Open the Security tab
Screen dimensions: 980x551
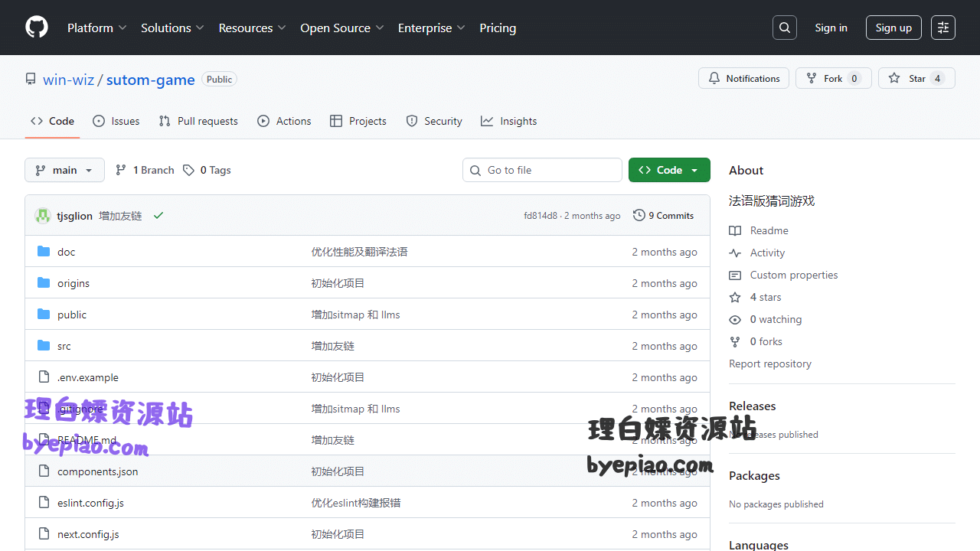click(x=434, y=121)
